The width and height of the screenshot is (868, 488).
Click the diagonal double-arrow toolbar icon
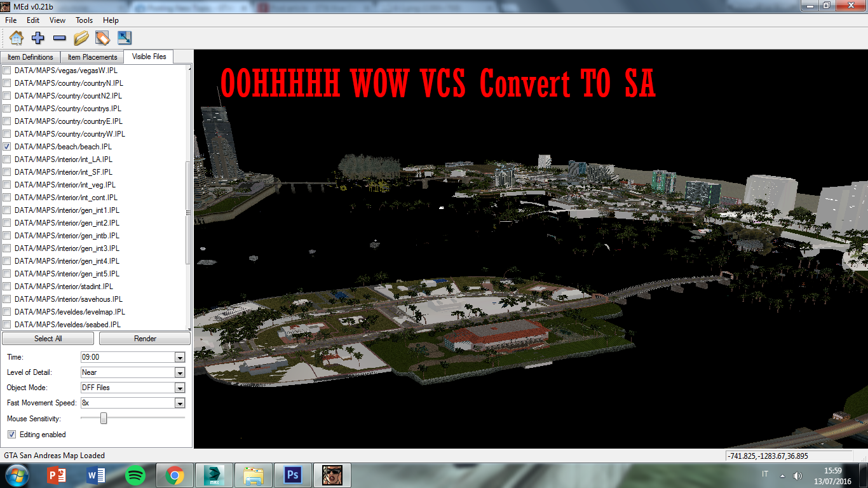coord(124,37)
